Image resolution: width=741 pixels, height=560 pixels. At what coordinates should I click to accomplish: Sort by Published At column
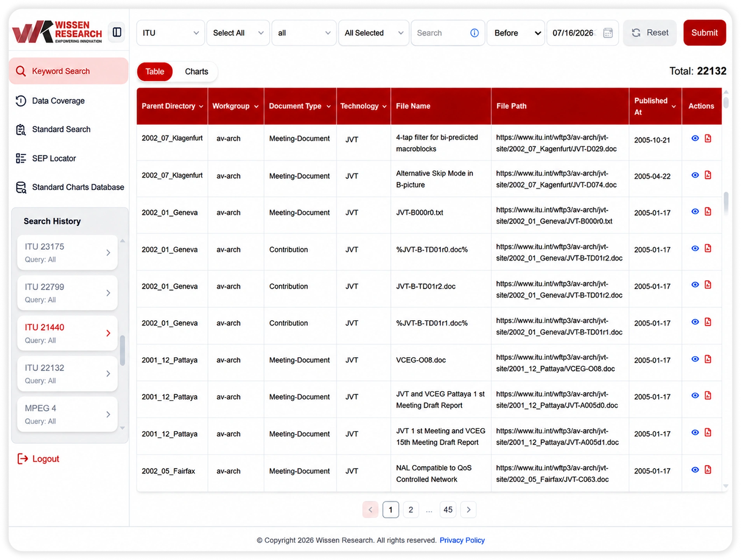(655, 106)
